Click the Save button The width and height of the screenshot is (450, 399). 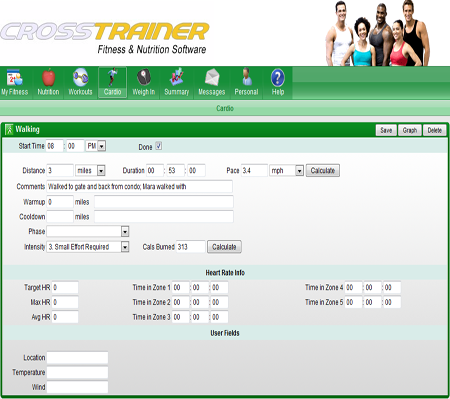coord(386,130)
